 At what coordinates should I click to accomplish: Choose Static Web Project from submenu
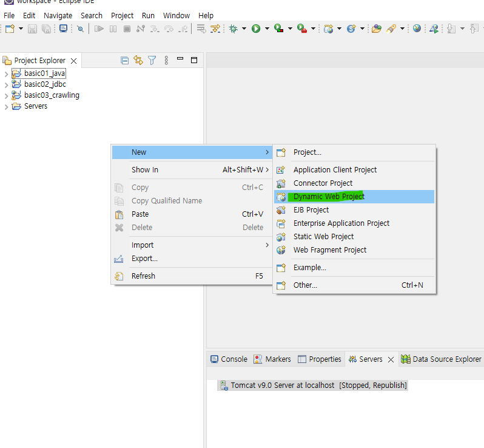pos(354,237)
